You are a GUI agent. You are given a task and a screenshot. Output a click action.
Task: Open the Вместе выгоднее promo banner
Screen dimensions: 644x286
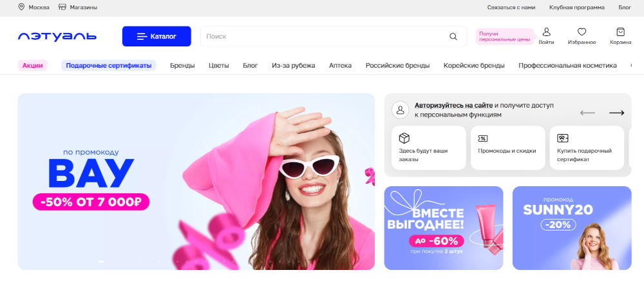coord(444,227)
